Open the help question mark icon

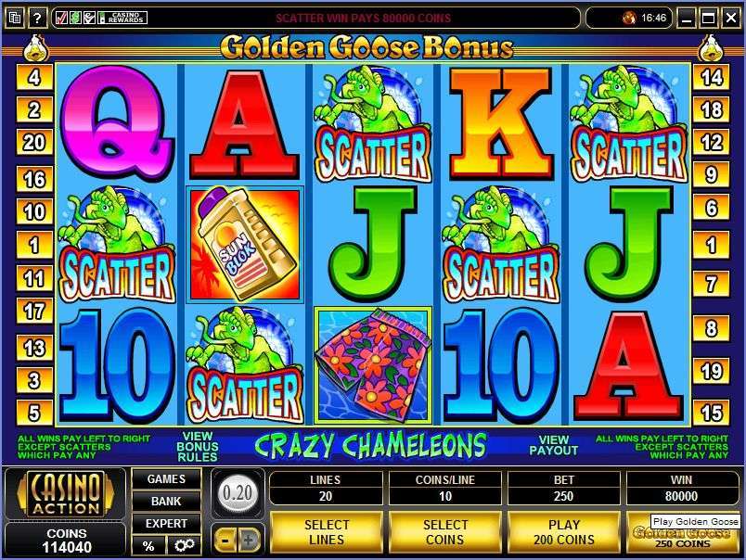click(x=37, y=19)
